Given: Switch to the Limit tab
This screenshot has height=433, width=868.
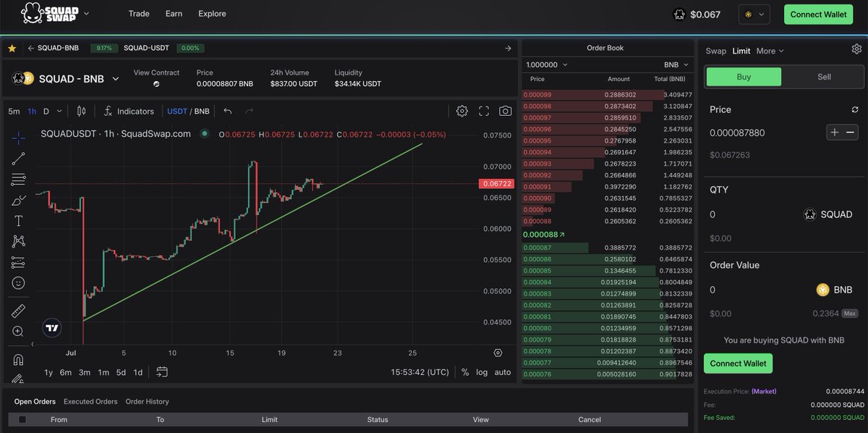Looking at the screenshot, I should [x=741, y=51].
